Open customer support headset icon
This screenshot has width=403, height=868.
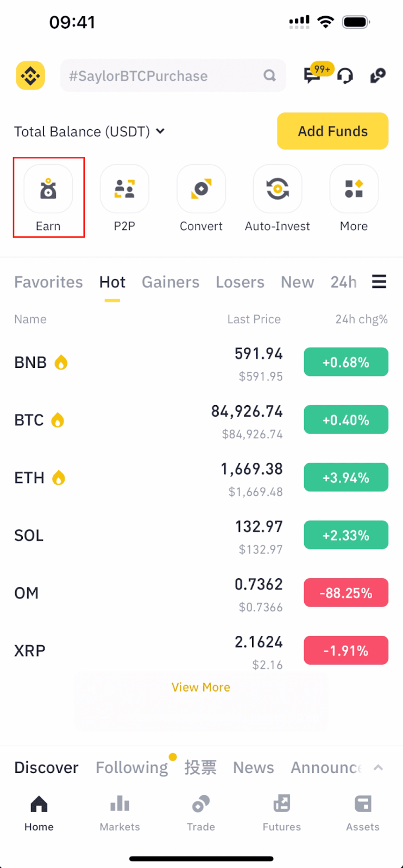[345, 76]
